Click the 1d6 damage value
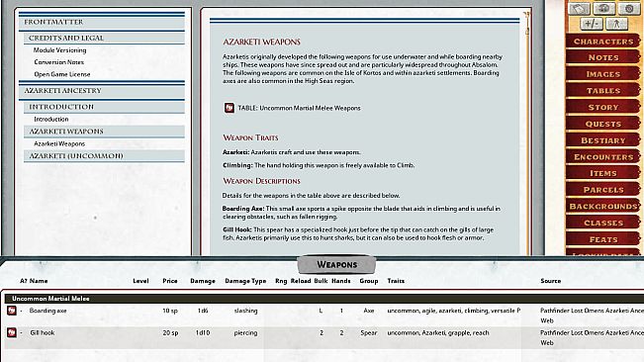This screenshot has height=362, width=644. coord(203,311)
